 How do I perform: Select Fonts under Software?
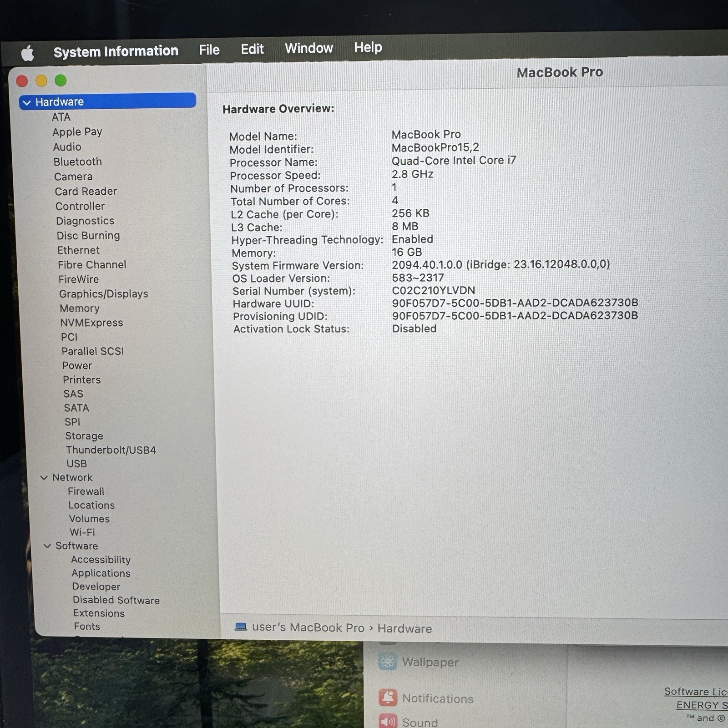click(87, 627)
